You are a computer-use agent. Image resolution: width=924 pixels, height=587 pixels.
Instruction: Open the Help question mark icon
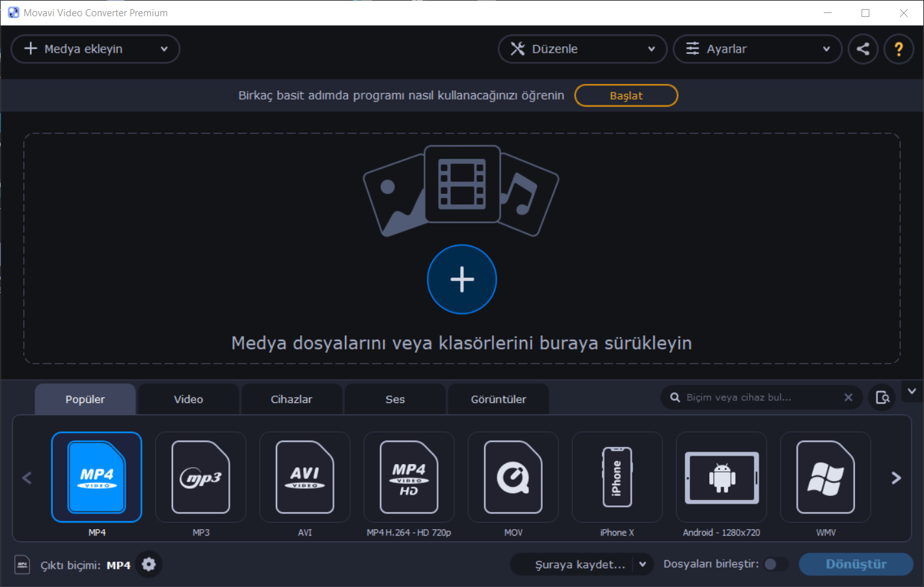pyautogui.click(x=899, y=49)
